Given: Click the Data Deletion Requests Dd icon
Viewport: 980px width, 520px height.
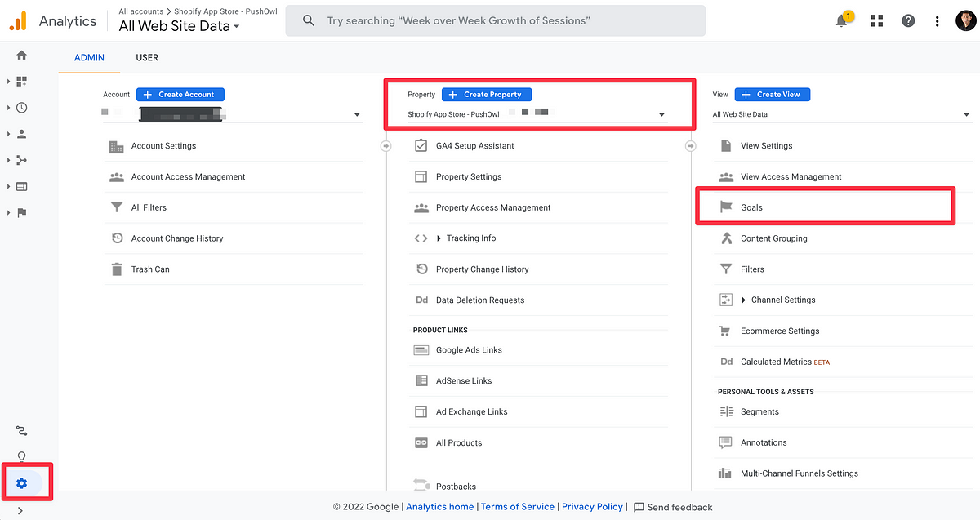Looking at the screenshot, I should pos(421,300).
